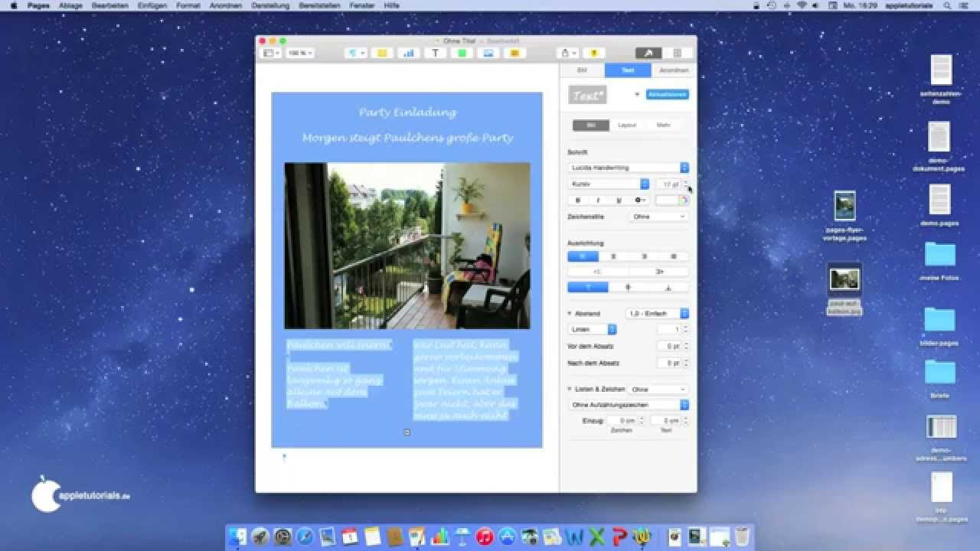Center align the text
This screenshot has width=980, height=551.
(x=613, y=256)
